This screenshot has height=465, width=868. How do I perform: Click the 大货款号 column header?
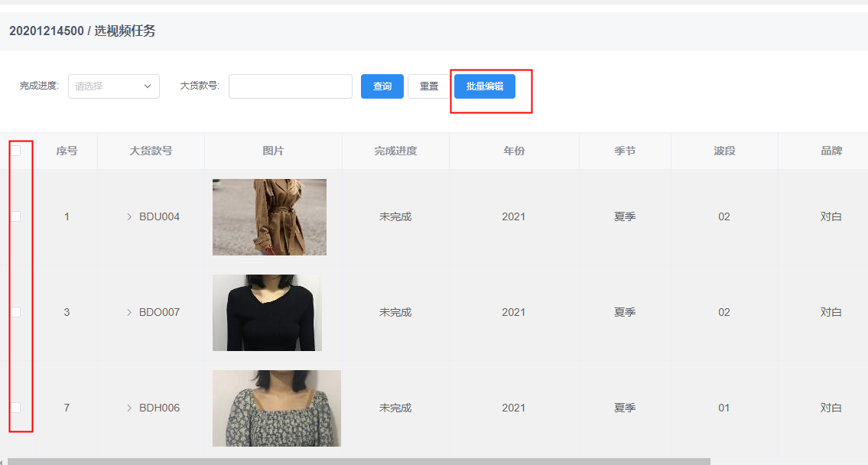[x=151, y=151]
